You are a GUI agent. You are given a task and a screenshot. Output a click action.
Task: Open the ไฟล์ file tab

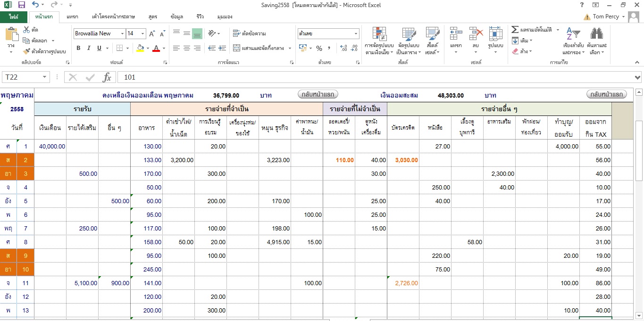point(14,16)
